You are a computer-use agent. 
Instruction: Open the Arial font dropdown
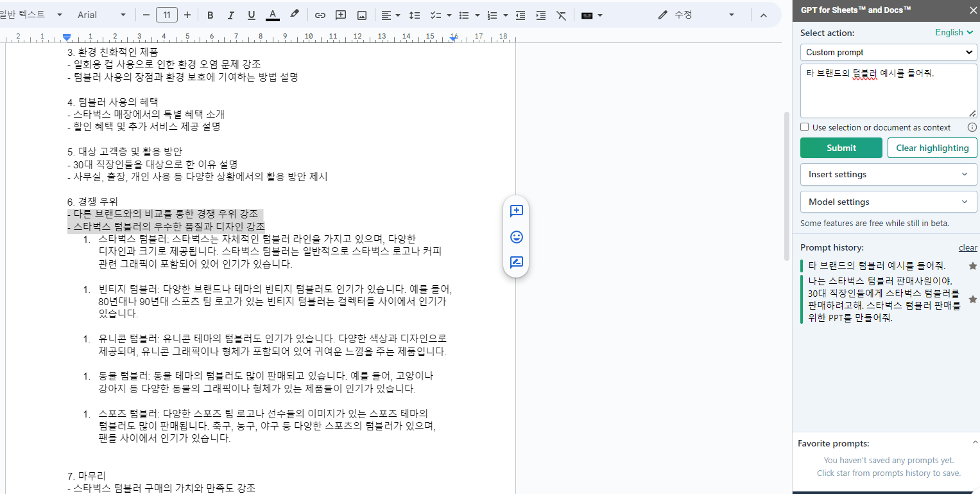tap(101, 15)
